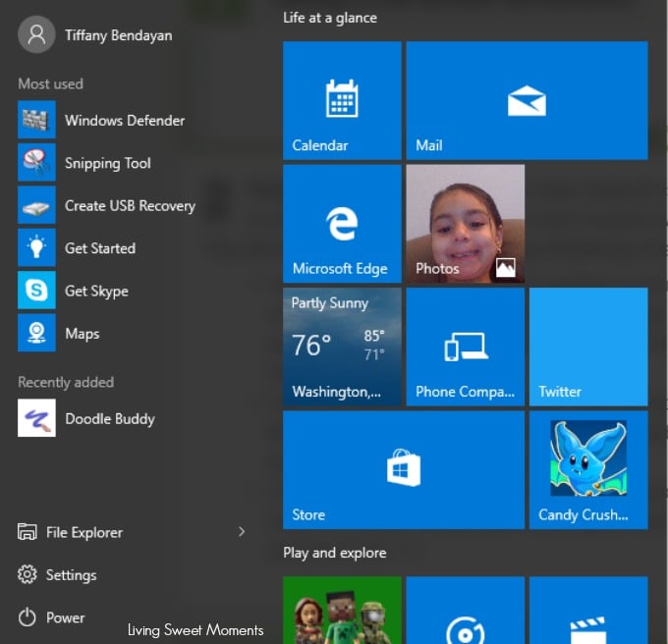Open the Xbox games tile with characters

point(342,610)
